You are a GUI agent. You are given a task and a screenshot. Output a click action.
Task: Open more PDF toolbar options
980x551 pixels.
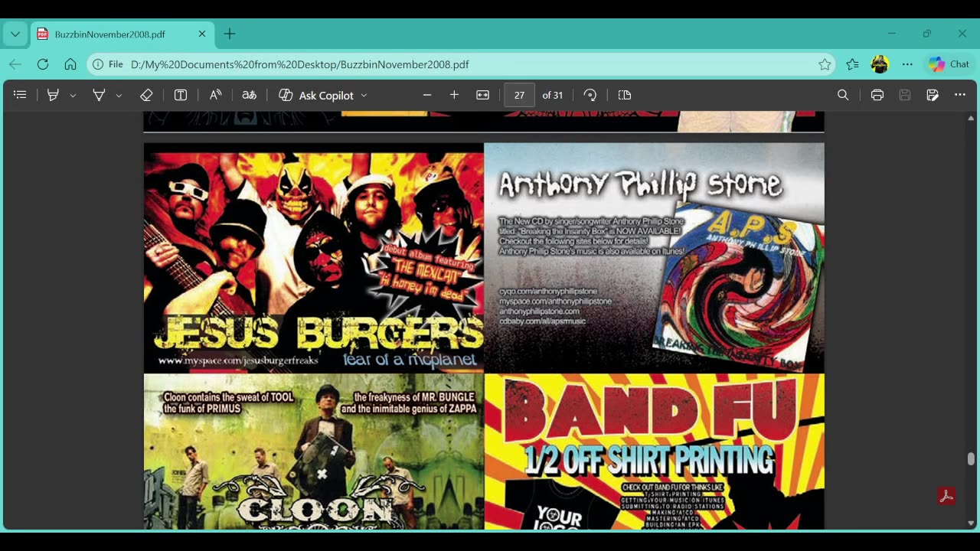pyautogui.click(x=960, y=95)
